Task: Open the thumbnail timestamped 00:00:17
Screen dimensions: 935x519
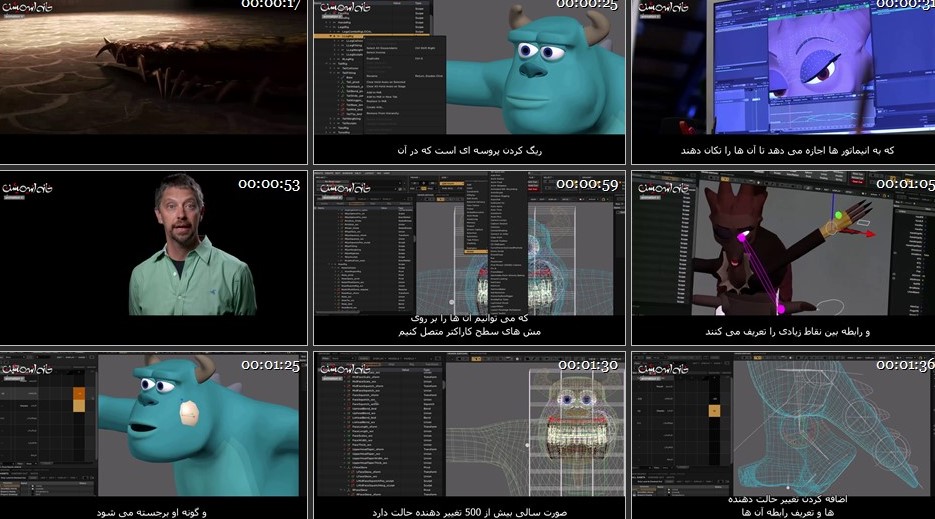Action: [x=153, y=82]
